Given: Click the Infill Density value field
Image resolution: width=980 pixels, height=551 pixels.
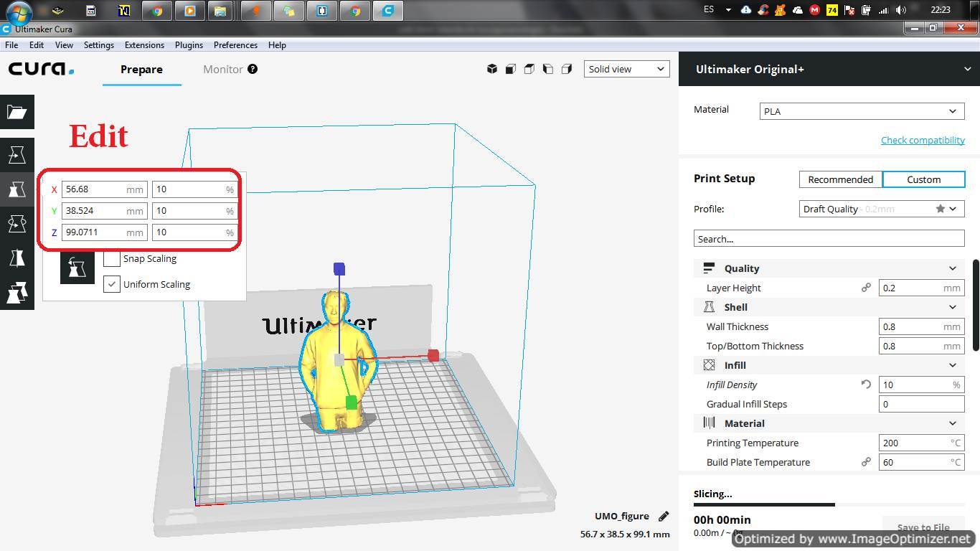Looking at the screenshot, I should click(921, 385).
